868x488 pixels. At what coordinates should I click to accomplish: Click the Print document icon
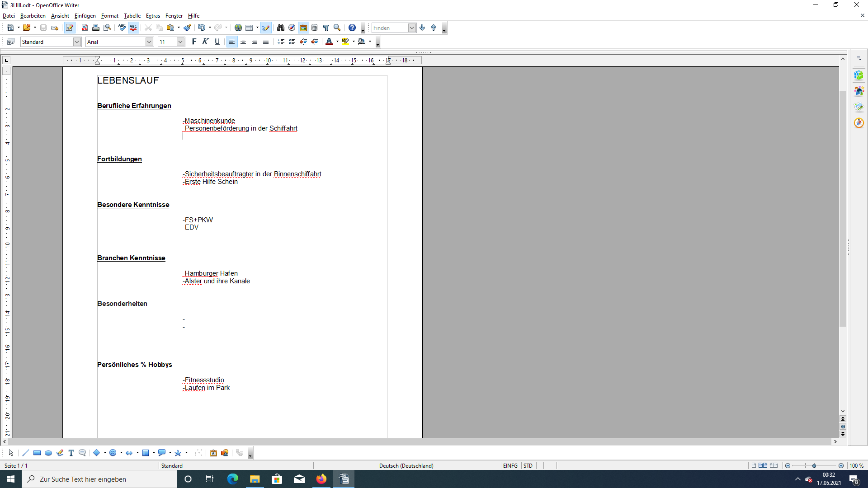pyautogui.click(x=96, y=28)
